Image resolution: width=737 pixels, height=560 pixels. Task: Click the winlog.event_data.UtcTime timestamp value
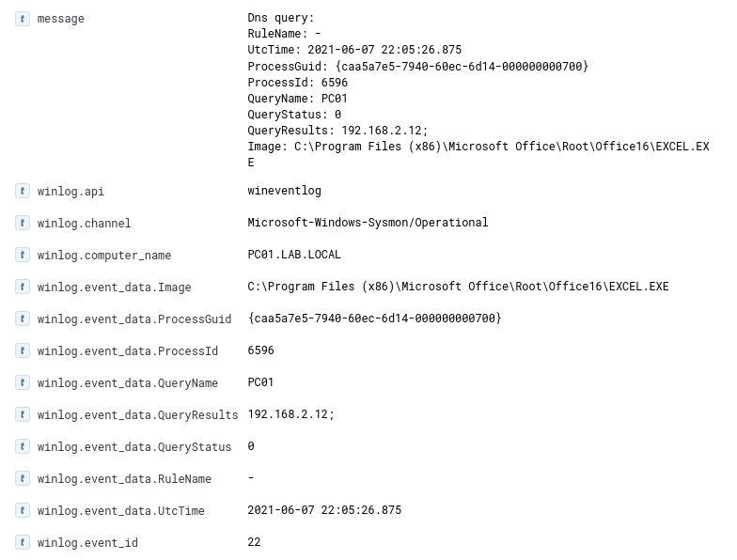pos(324,510)
